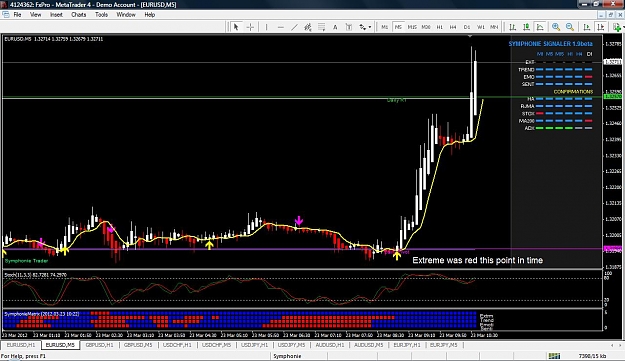The image size is (625, 361).
Task: Click the connection status bars icon
Action: (x=554, y=356)
